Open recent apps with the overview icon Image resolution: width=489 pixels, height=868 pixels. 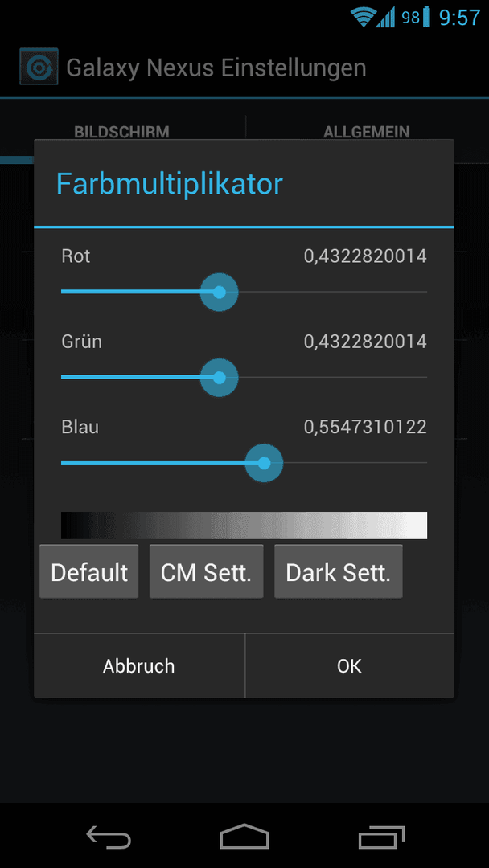pyautogui.click(x=381, y=837)
